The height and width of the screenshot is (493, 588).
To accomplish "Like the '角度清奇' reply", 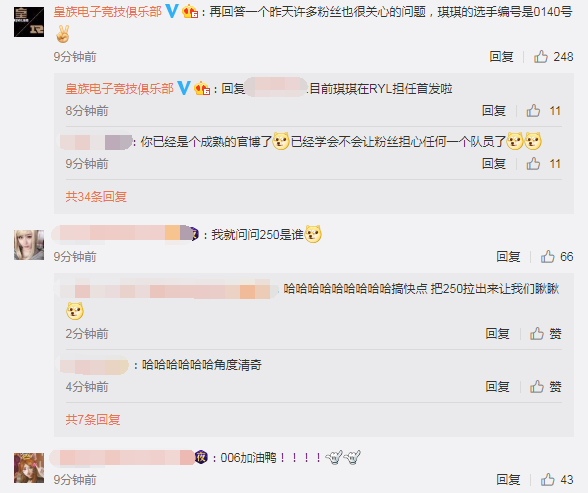I will [546, 386].
